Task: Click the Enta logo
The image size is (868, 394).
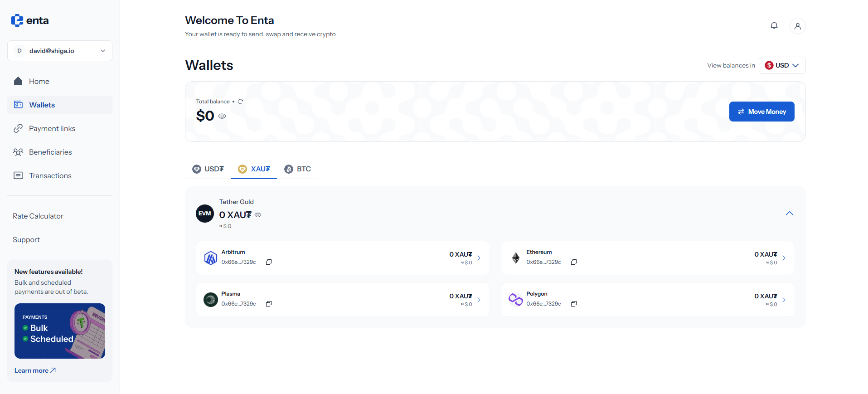Action: (x=30, y=20)
